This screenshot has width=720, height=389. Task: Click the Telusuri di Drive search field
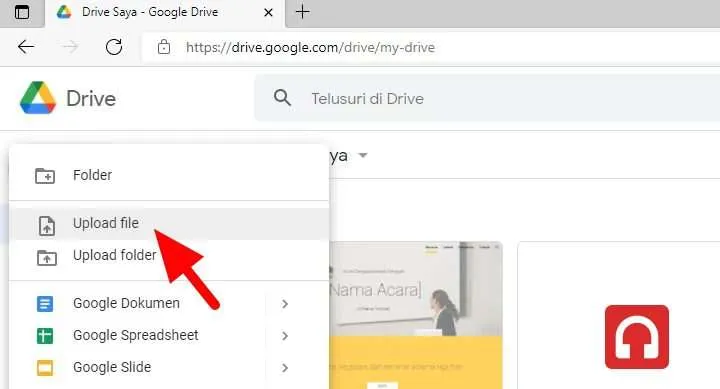(487, 98)
